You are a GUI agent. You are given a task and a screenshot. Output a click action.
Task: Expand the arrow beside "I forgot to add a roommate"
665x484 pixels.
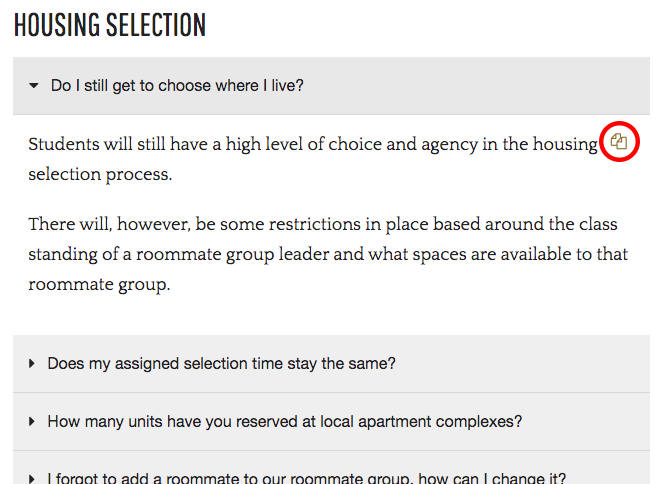click(x=31, y=479)
